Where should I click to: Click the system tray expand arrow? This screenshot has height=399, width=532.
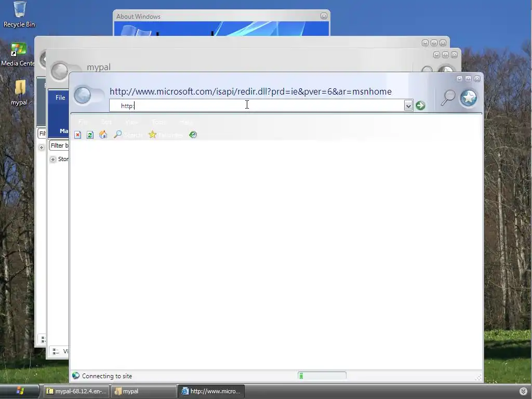(x=523, y=391)
